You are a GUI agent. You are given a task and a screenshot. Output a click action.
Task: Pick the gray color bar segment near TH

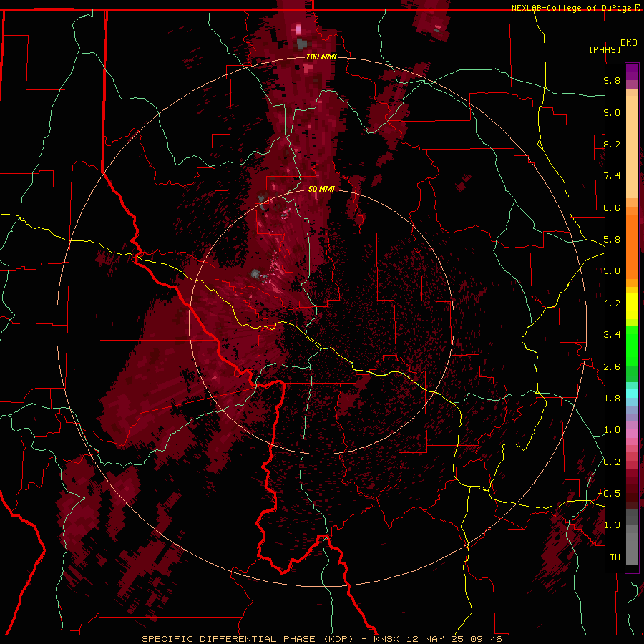click(x=632, y=548)
